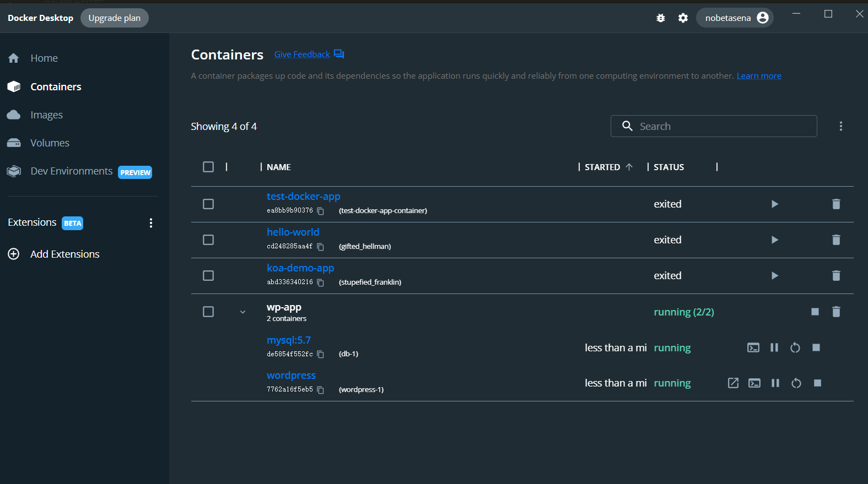Check the koa-demo-app row checkbox
Screen dimensions: 868x484
coord(208,276)
